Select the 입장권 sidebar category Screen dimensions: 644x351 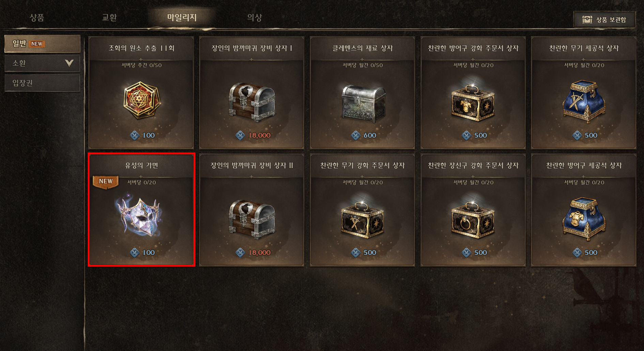pyautogui.click(x=42, y=83)
